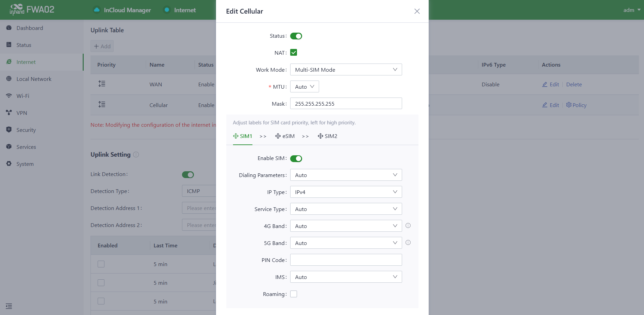Viewport: 644px width, 315px height.
Task: Toggle the Enable SIM switch
Action: coord(296,159)
